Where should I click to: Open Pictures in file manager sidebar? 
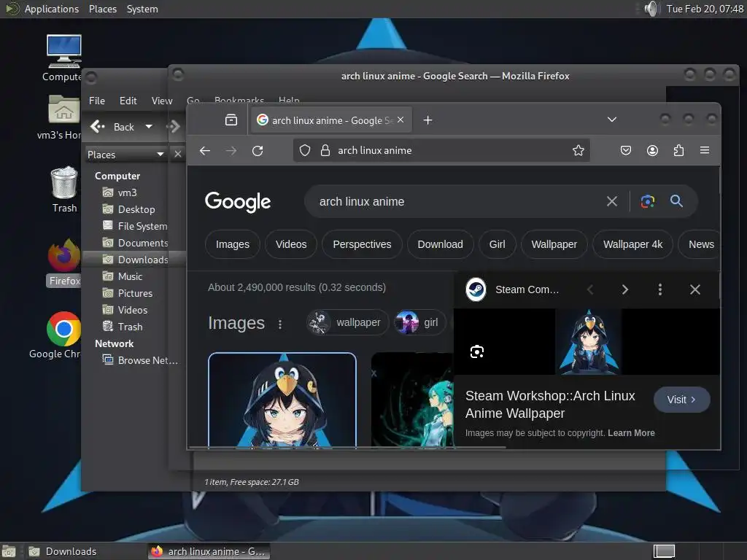click(135, 293)
